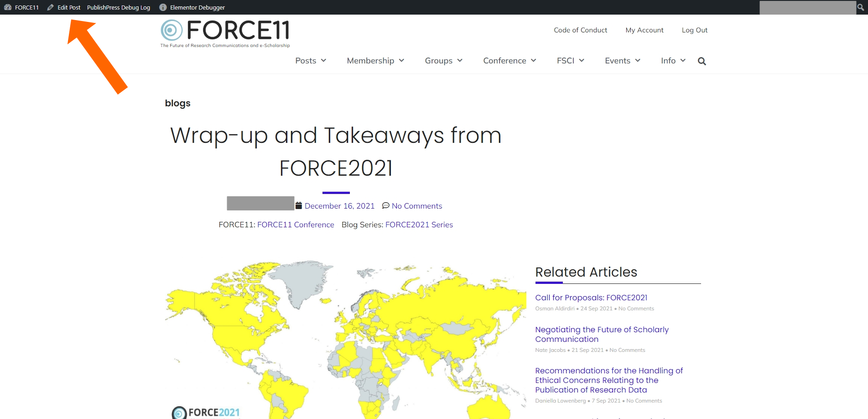Expand the Events dropdown
Image resolution: width=868 pixels, height=419 pixels.
click(623, 61)
